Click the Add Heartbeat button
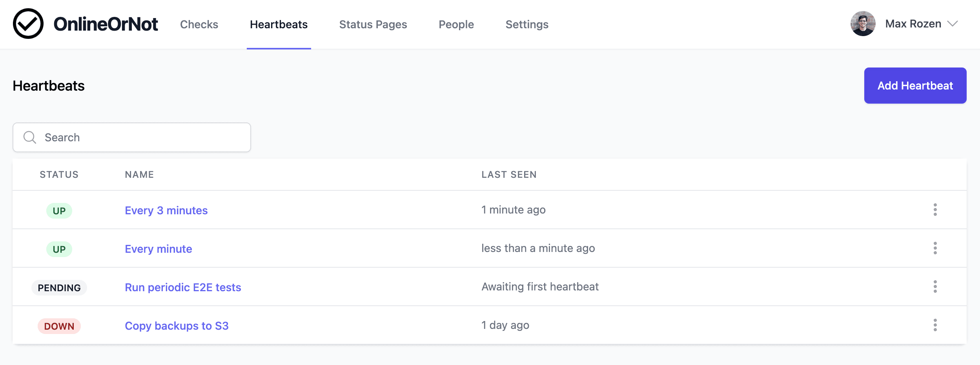Viewport: 980px width, 365px height. pyautogui.click(x=915, y=85)
